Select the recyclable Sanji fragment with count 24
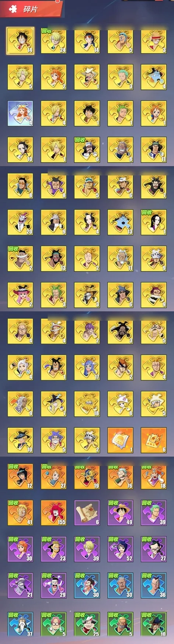The image size is (174, 644). point(54,41)
